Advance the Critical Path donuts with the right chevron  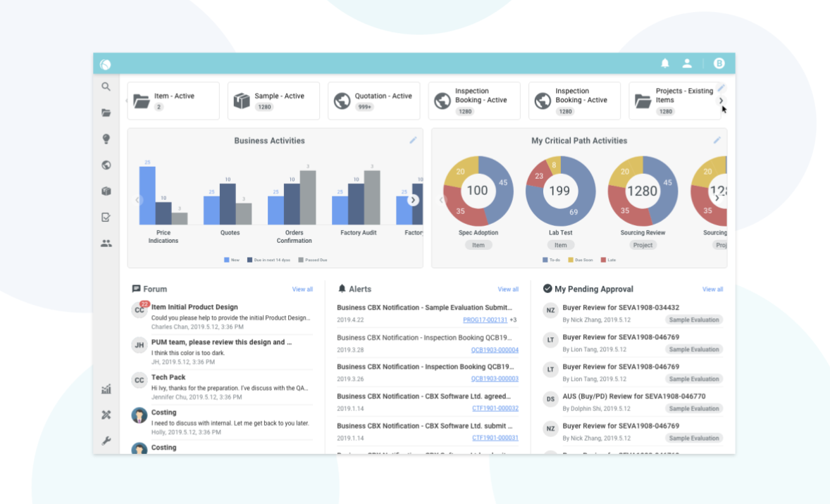tap(717, 199)
